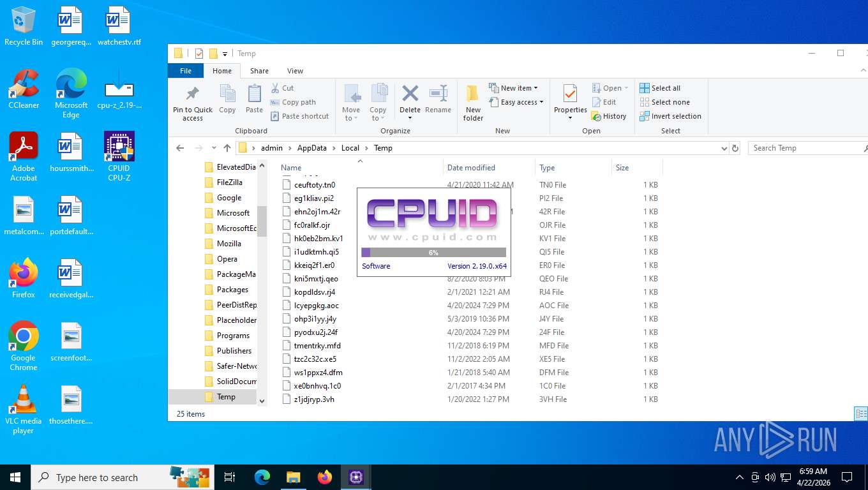This screenshot has width=868, height=490.
Task: Click Invert selection in ribbon
Action: point(670,116)
